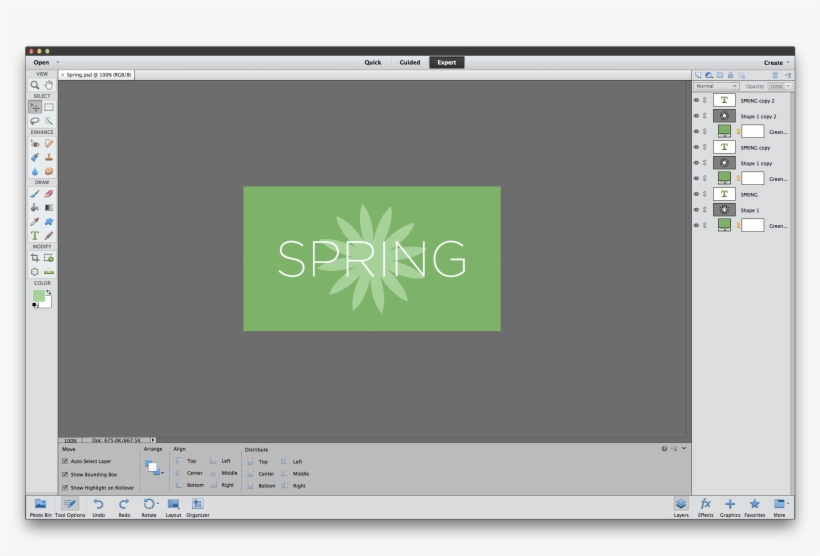Select the Spring.psd document tab

99,75
